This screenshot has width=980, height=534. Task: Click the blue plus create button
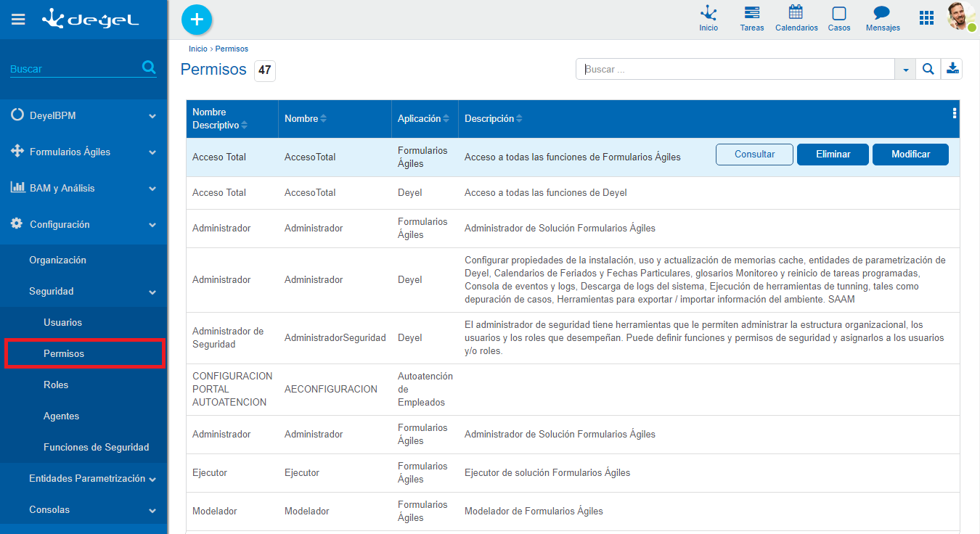click(197, 20)
